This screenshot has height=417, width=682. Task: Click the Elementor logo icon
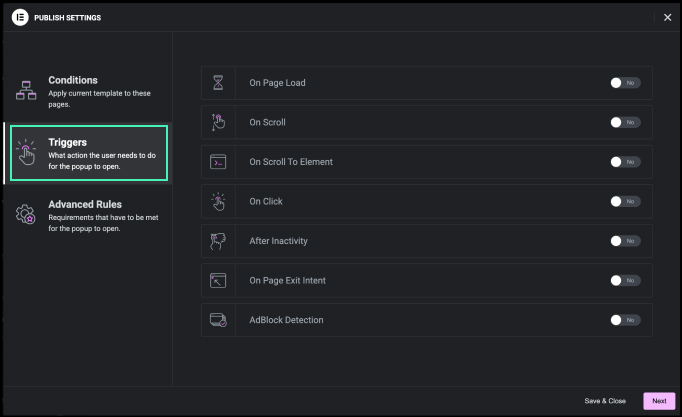19,17
